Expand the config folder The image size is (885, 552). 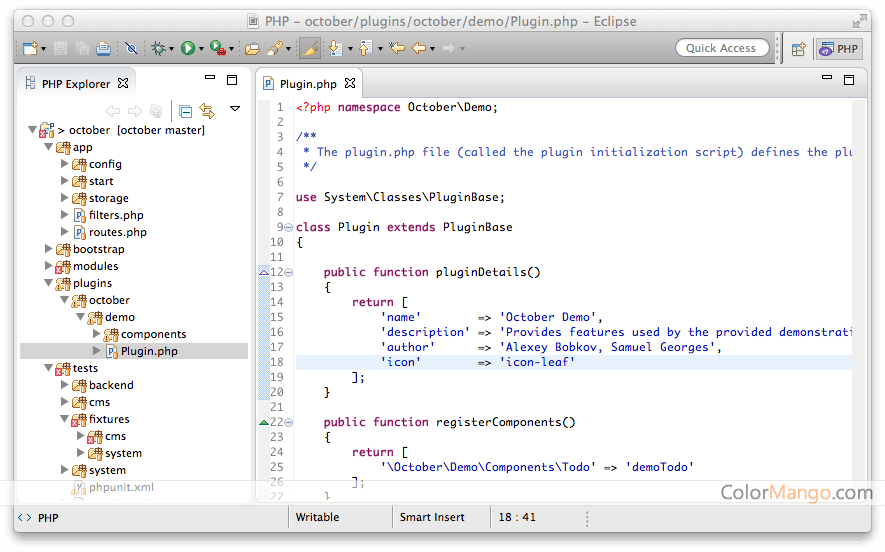pyautogui.click(x=64, y=164)
